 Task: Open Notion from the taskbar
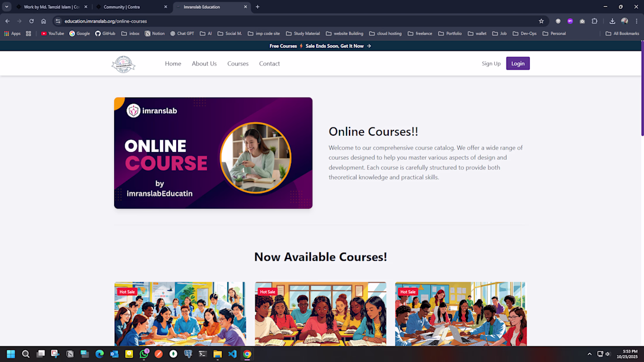[x=70, y=354]
